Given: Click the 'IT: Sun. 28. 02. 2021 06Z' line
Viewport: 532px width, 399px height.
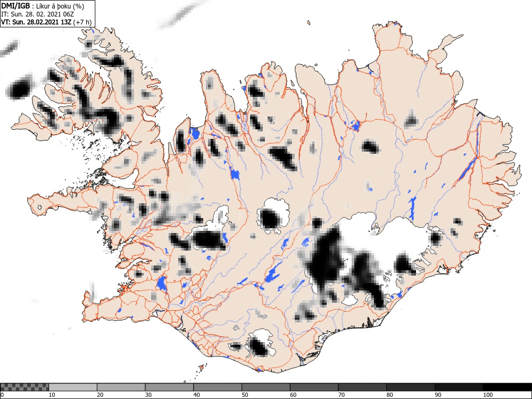Looking at the screenshot, I should (37, 14).
